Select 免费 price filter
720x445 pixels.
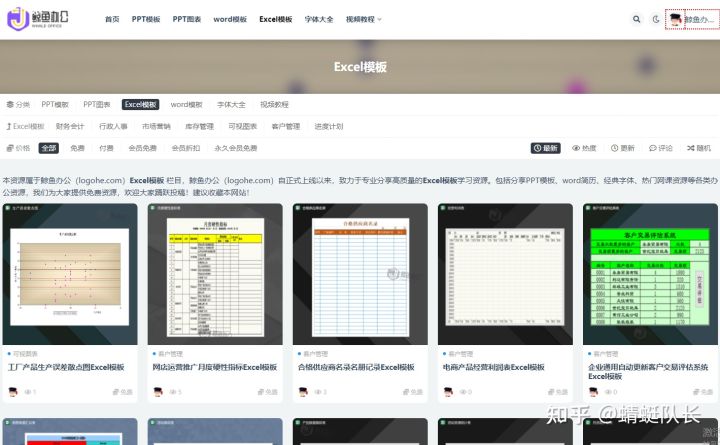[x=77, y=148]
